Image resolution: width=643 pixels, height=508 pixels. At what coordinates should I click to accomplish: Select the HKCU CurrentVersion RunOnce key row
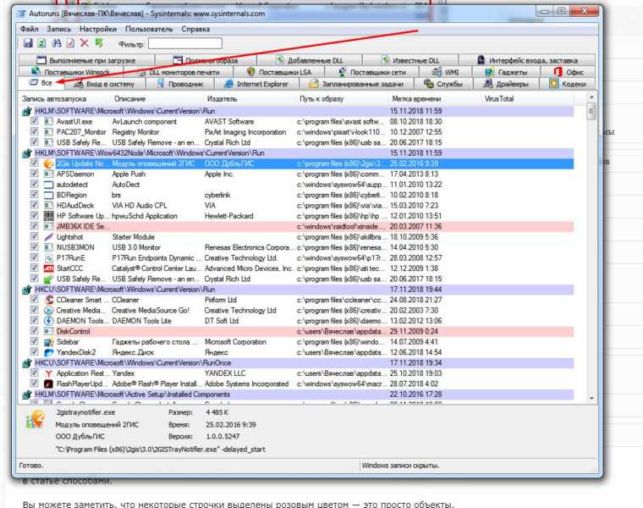point(297,363)
